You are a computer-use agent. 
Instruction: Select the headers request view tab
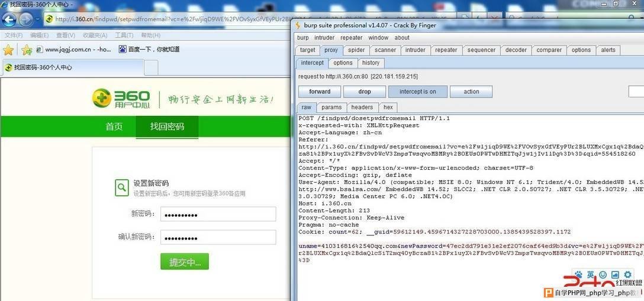click(x=362, y=107)
